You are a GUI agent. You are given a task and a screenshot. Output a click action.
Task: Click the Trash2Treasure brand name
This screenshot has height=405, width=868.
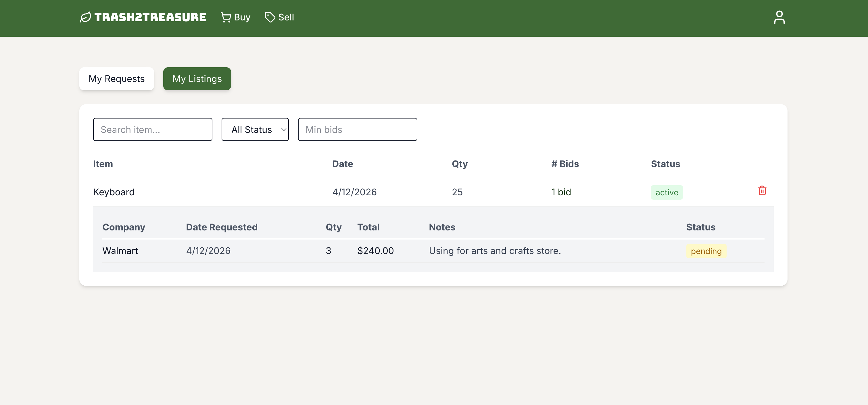150,17
